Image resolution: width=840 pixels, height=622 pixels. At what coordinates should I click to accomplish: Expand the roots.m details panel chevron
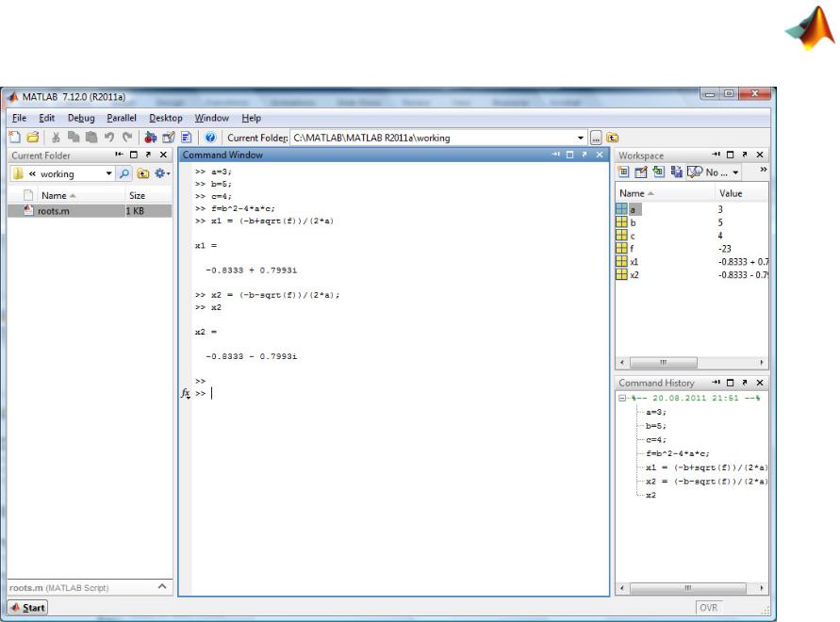[162, 586]
